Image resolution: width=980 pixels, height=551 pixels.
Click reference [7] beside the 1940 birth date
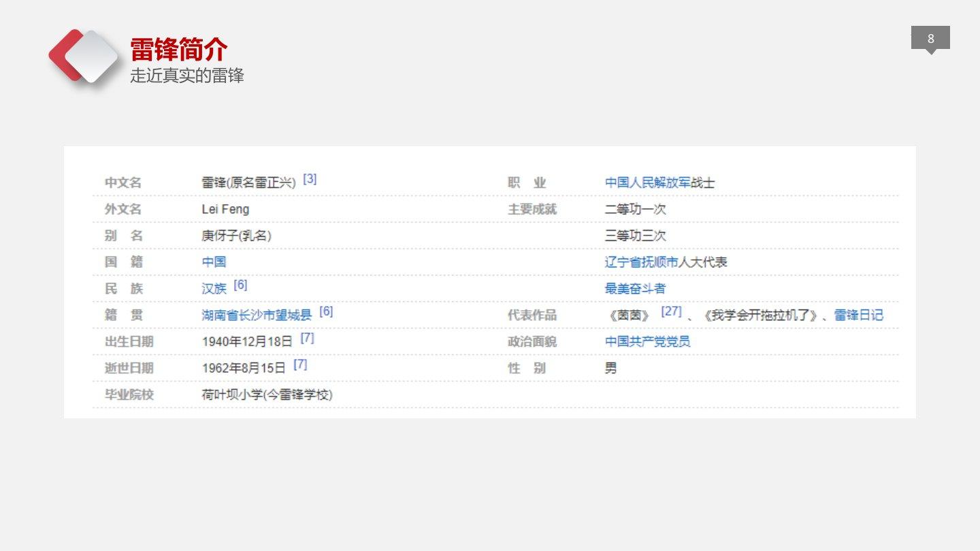(307, 337)
